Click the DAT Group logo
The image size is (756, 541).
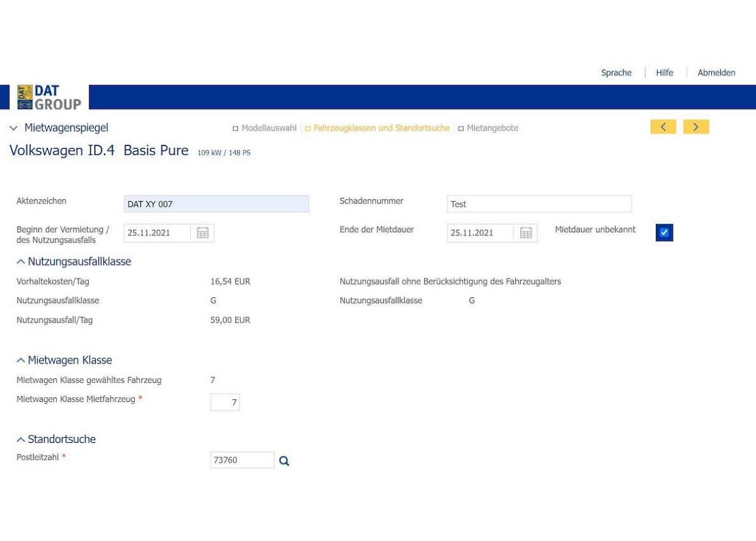click(x=49, y=97)
